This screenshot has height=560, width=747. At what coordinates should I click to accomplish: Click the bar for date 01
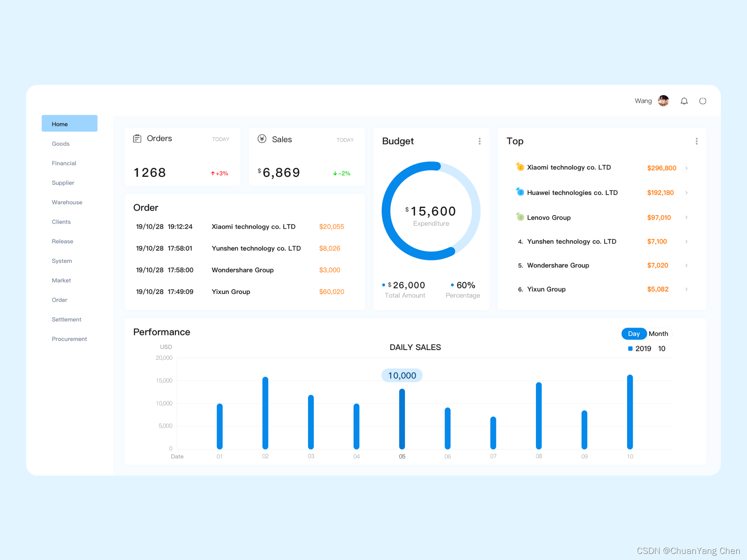(219, 427)
